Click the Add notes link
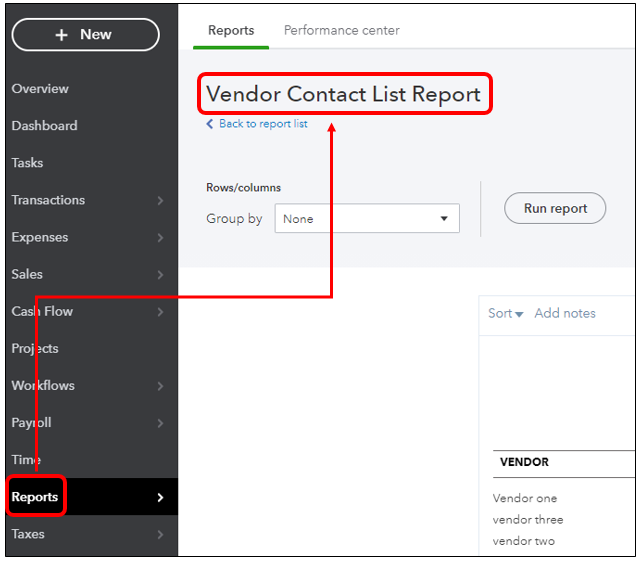This screenshot has height=562, width=641. point(565,313)
